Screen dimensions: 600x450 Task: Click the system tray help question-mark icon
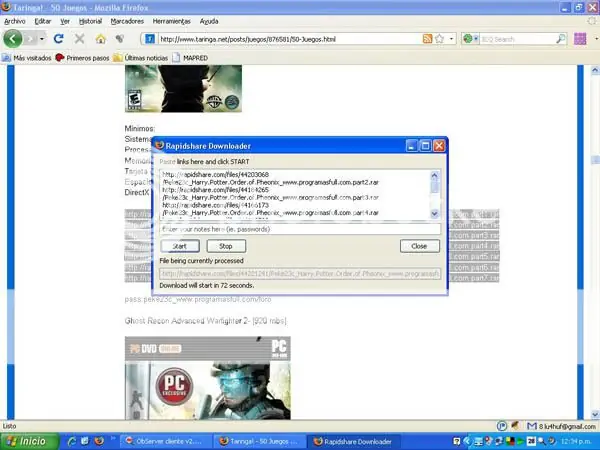click(456, 441)
